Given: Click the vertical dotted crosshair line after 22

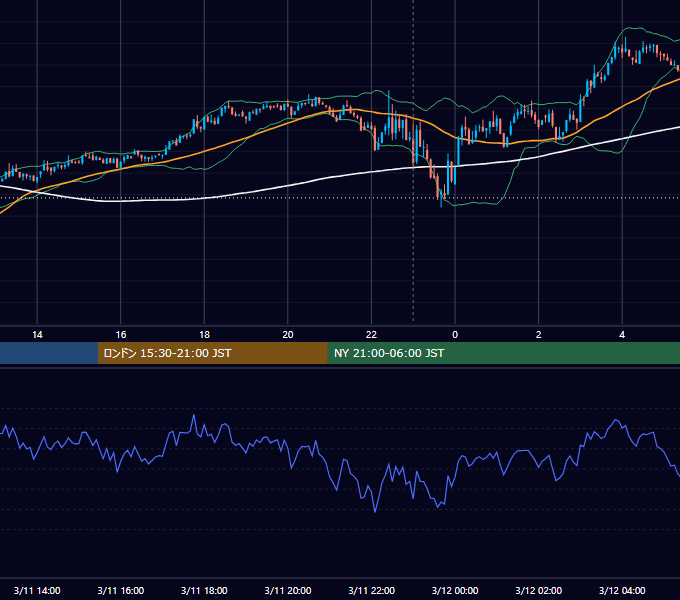Looking at the screenshot, I should 413,163.
